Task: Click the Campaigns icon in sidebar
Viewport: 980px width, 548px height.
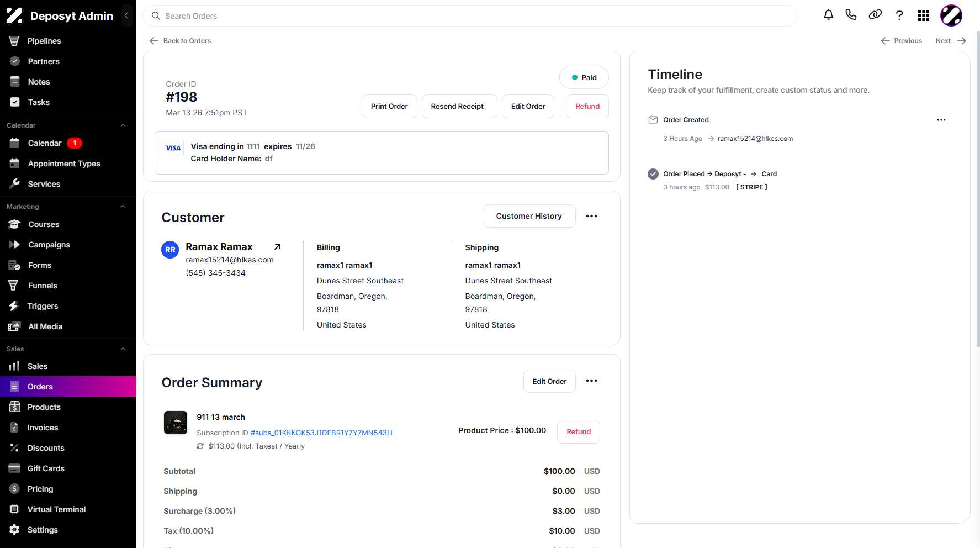Action: [14, 245]
